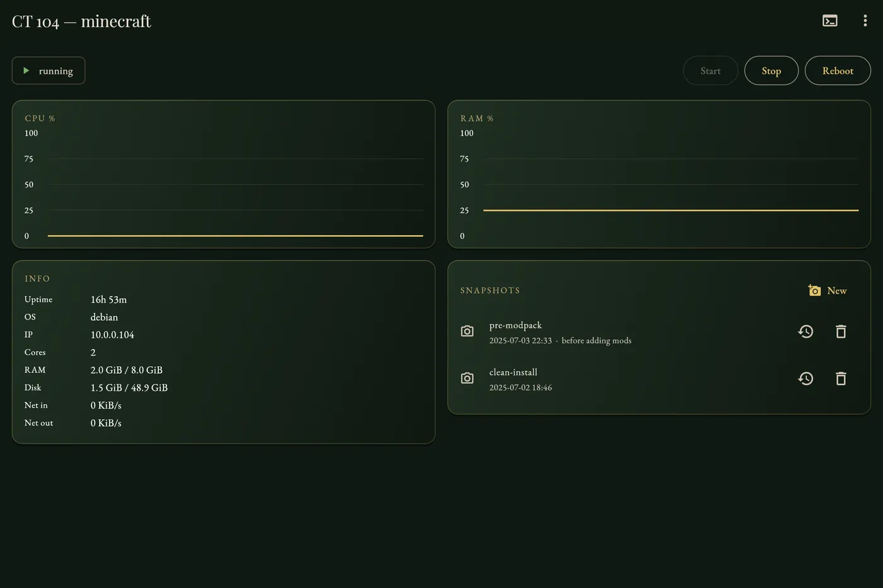The height and width of the screenshot is (588, 883).
Task: Delete the pre-modpack snapshot
Action: point(841,331)
